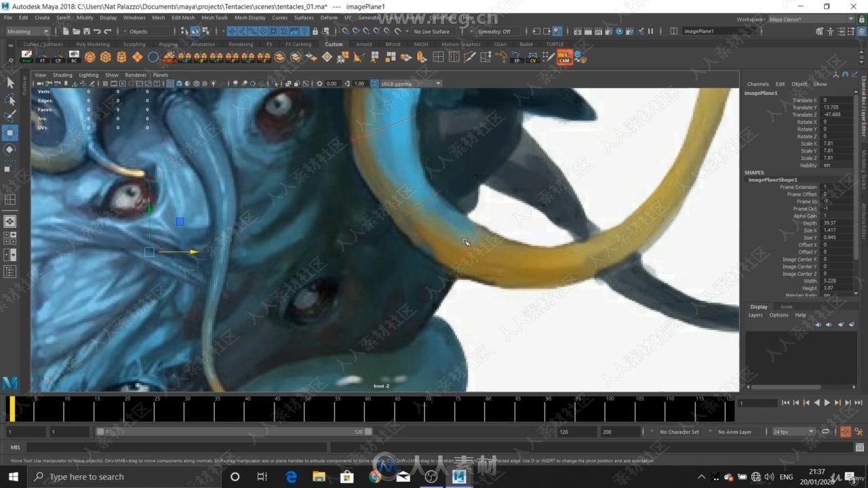Create a polygon cube from shelf
This screenshot has height=488, width=868.
coord(106,57)
